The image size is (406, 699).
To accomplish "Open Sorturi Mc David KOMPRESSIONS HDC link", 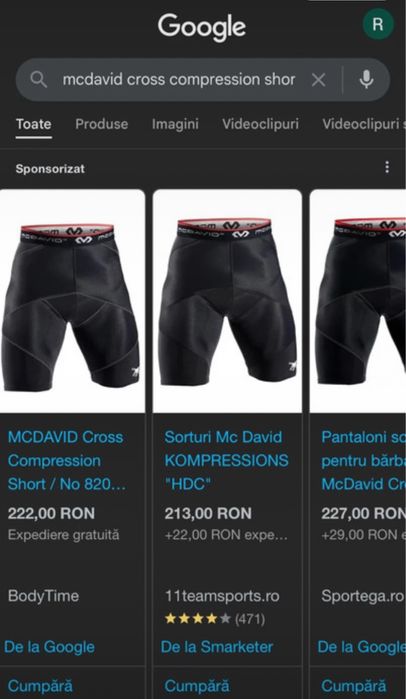I will [x=226, y=461].
